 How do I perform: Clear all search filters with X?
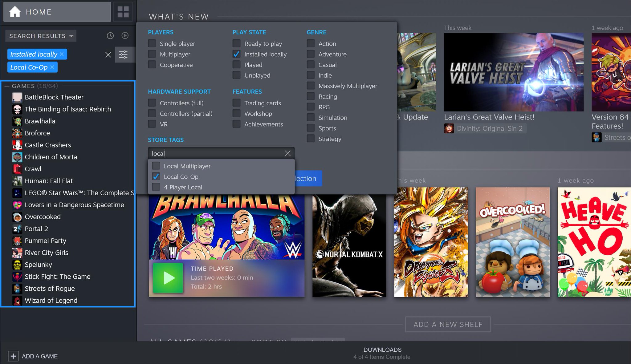[x=108, y=55]
